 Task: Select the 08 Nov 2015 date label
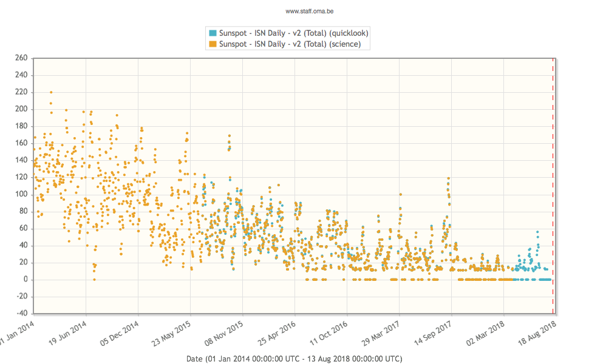coord(224,333)
